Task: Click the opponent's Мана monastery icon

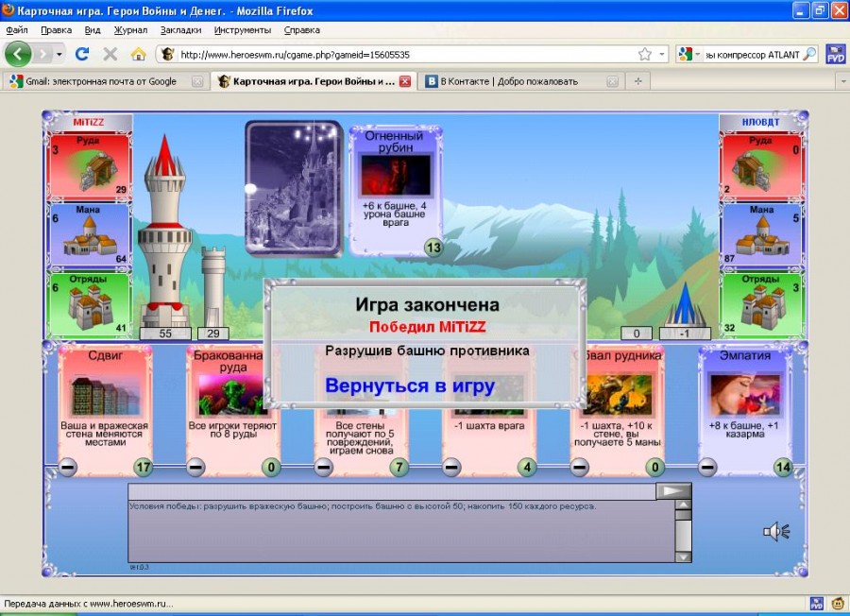Action: [761, 237]
